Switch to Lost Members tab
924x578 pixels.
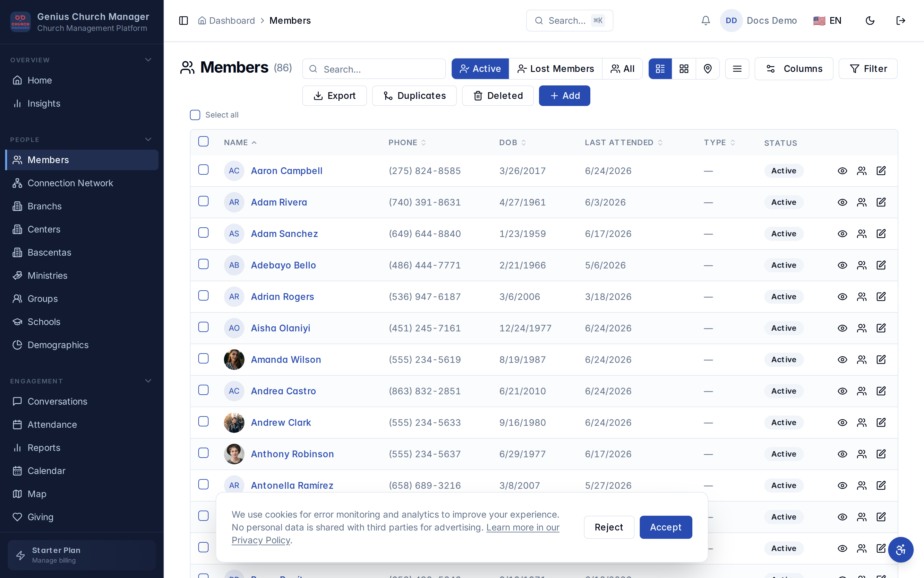click(x=556, y=69)
